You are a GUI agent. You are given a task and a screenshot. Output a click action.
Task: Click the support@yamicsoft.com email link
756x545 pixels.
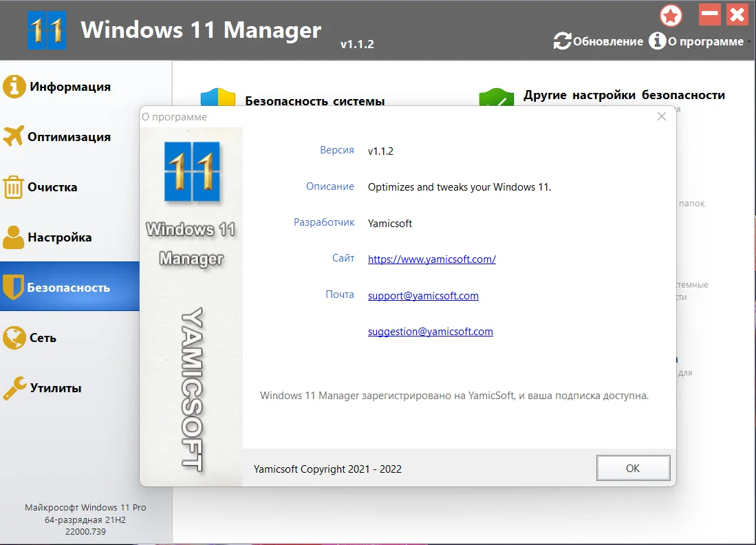click(423, 296)
